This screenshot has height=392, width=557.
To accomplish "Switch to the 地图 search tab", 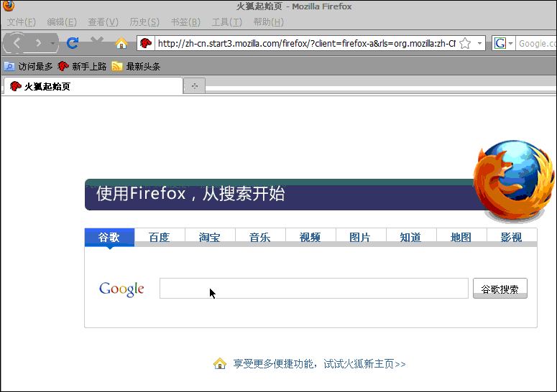I will click(461, 237).
